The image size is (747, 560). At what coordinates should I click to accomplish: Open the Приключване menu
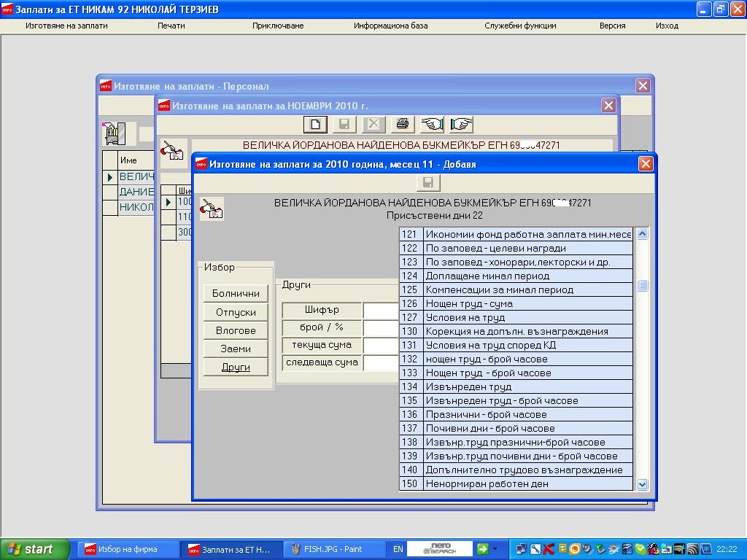[x=278, y=26]
